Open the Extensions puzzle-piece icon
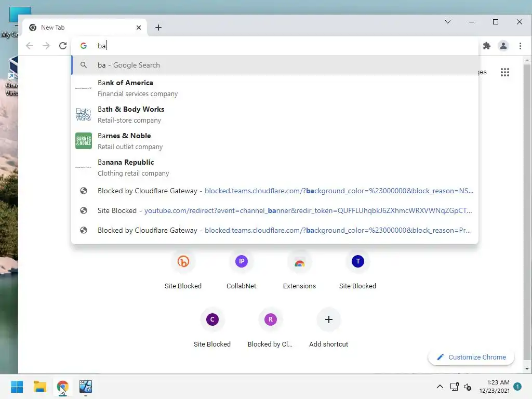Viewport: 532px width, 399px height. click(487, 46)
